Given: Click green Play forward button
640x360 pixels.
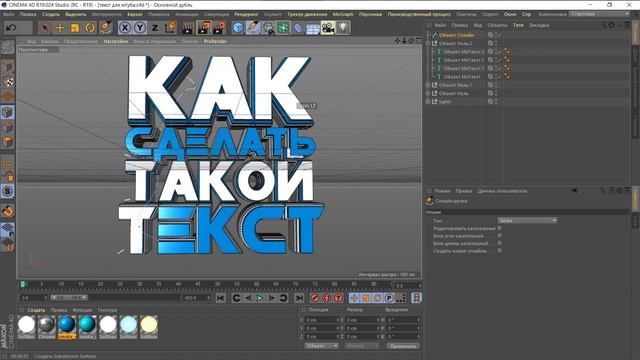Looking at the screenshot, I should (260, 298).
